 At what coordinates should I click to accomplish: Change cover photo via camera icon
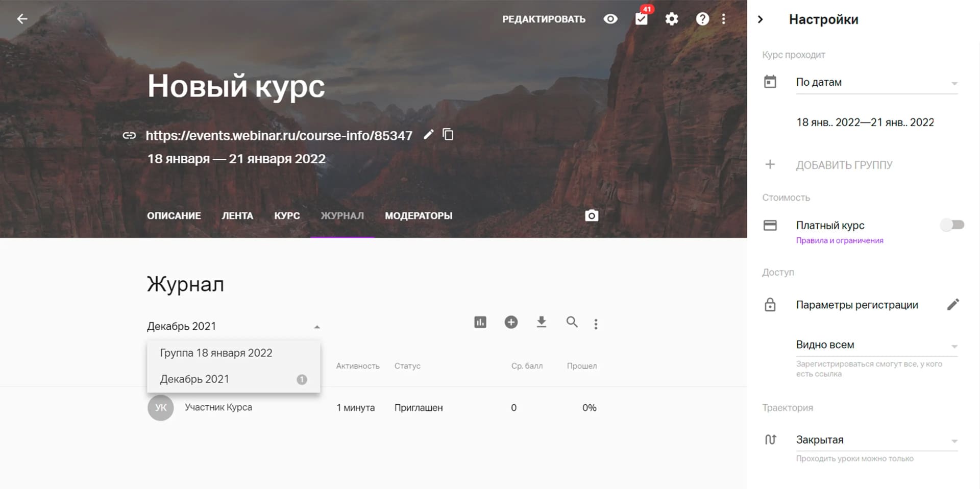pos(592,215)
